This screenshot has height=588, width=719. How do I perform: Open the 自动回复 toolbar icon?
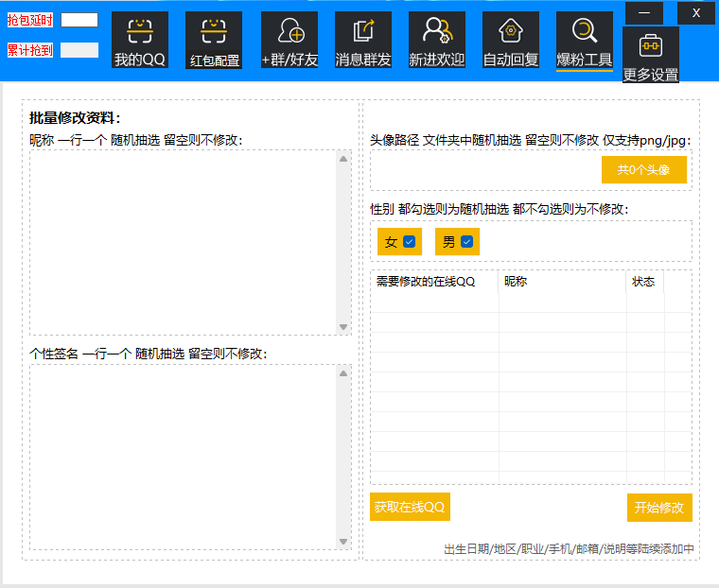[511, 32]
